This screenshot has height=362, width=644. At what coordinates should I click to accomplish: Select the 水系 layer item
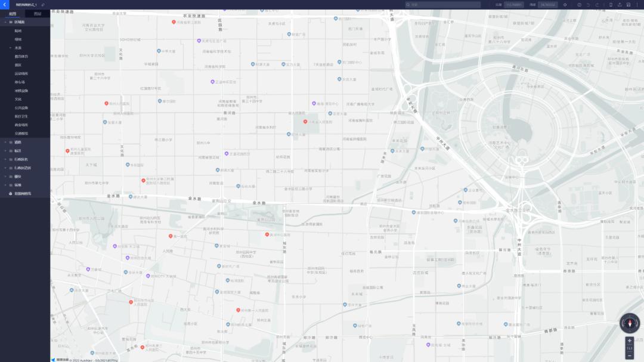click(18, 48)
